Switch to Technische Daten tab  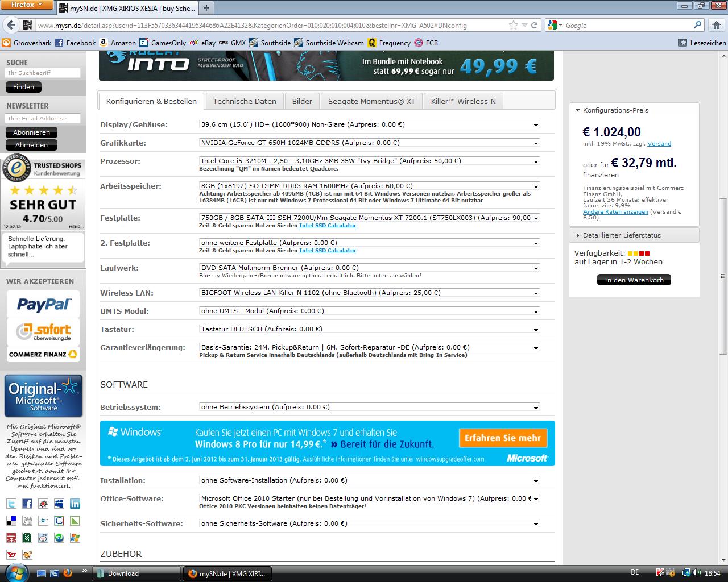coord(245,101)
